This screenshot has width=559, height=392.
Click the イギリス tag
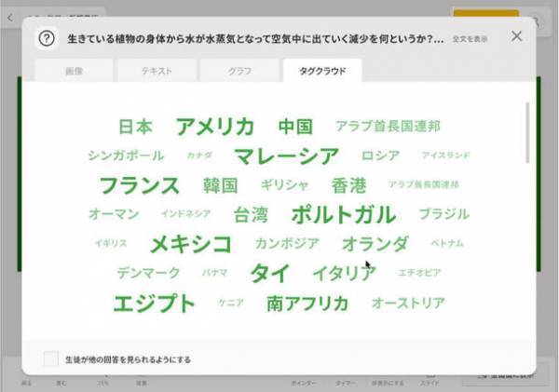point(111,243)
